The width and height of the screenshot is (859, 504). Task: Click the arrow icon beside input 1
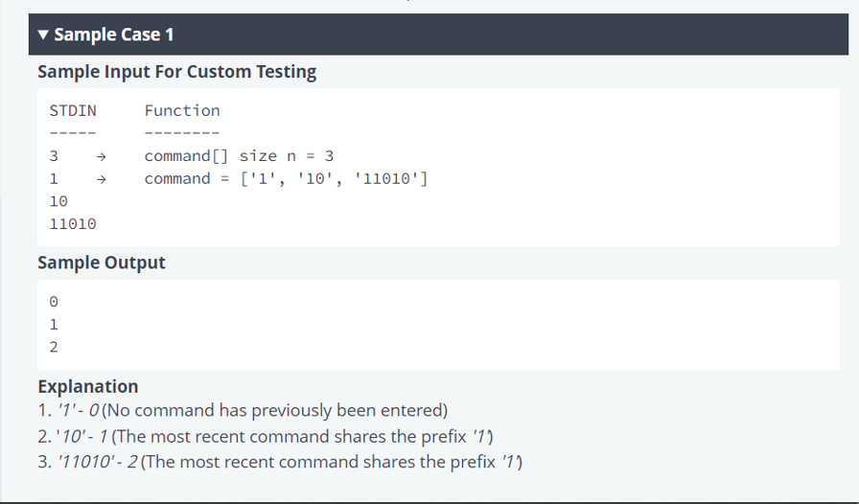[101, 179]
